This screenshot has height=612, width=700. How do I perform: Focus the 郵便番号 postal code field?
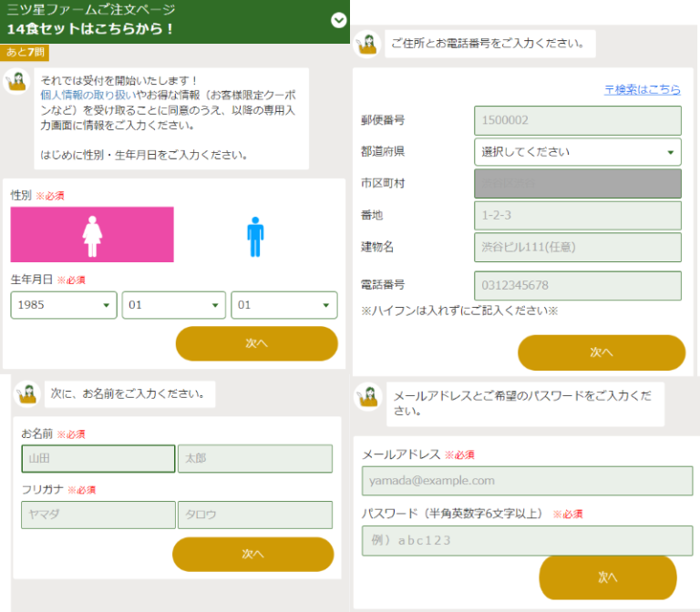pos(577,120)
